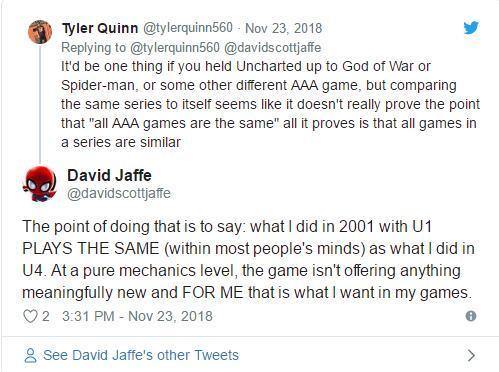Click @davidscottjaffe in the Replying to line
The height and width of the screenshot is (372, 499).
[272, 48]
